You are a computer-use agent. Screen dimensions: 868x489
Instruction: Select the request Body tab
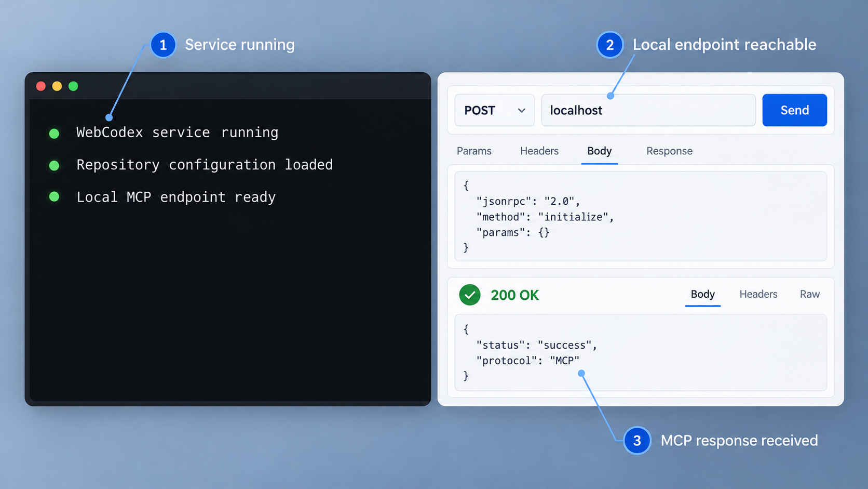point(599,151)
